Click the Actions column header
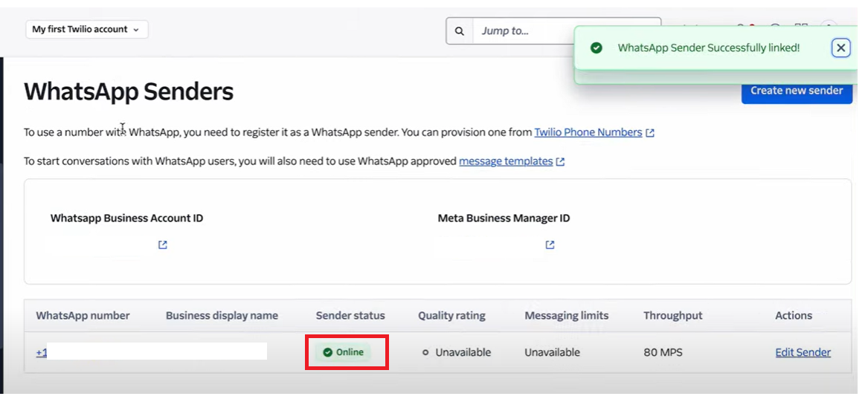The image size is (868, 402). click(x=794, y=316)
